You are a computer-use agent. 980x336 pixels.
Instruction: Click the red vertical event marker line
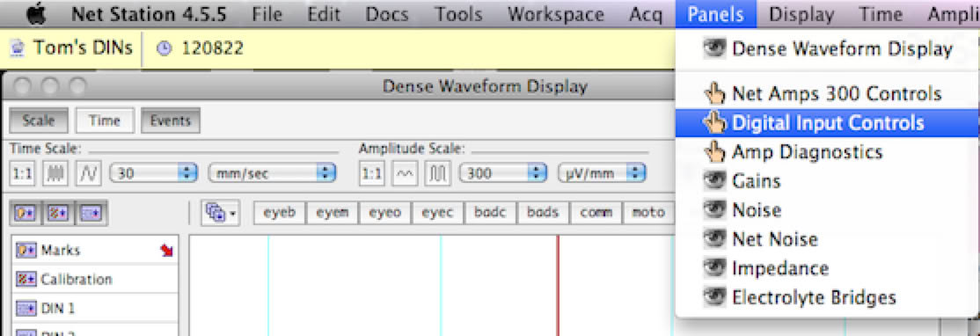[558, 285]
